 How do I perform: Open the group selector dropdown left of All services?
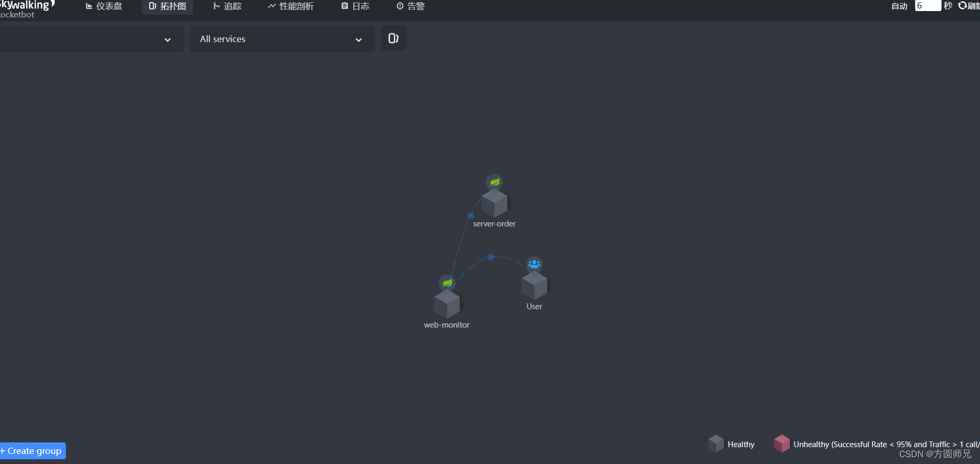pyautogui.click(x=91, y=39)
